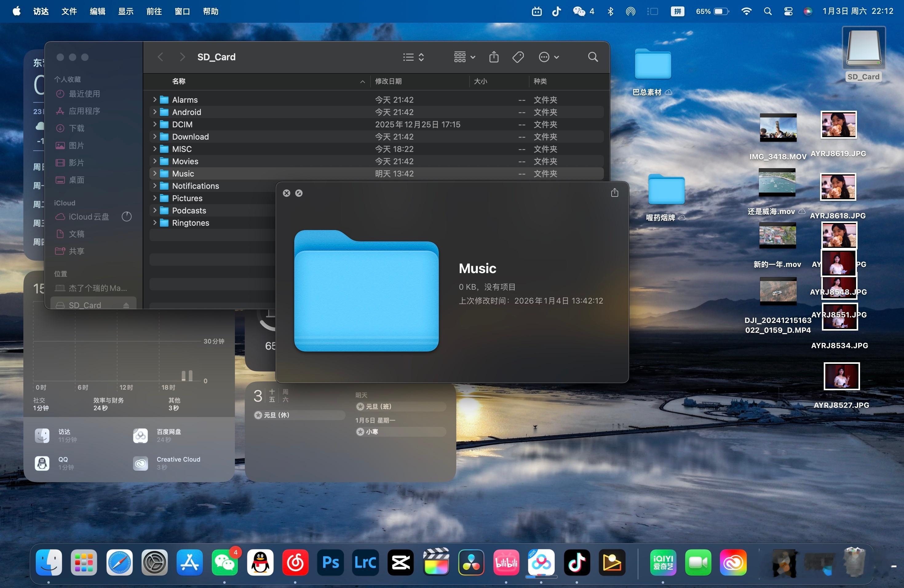Open Photoshop from the Dock
Screen dimensions: 904x588
[x=330, y=562]
